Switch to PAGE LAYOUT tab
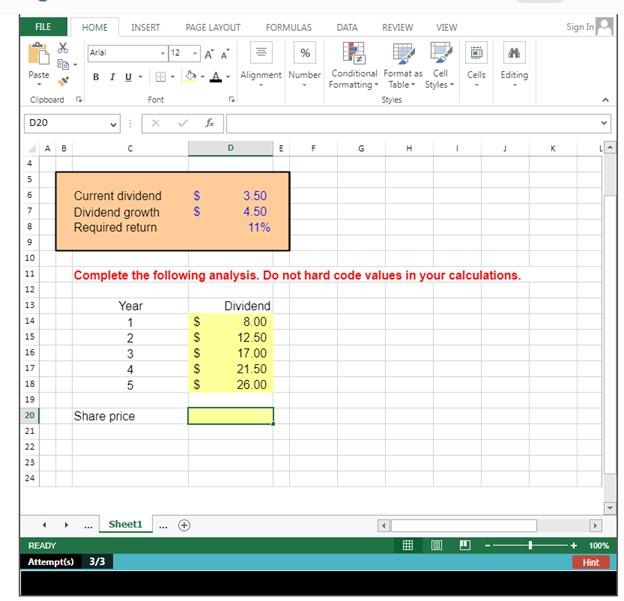Screen dimensions: 624x601 point(213,27)
